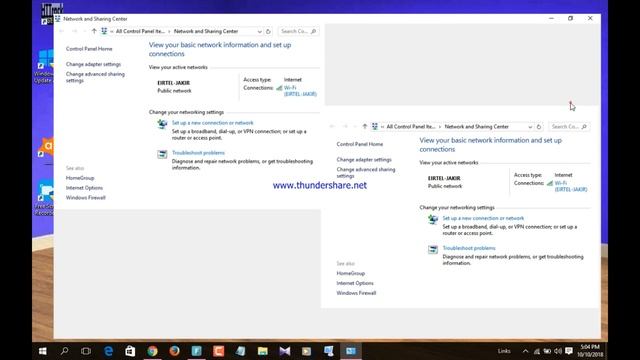The width and height of the screenshot is (640, 360).
Task: Click the chevron after right duplicate 'All Control Panel Ite...'
Action: pyautogui.click(x=440, y=127)
